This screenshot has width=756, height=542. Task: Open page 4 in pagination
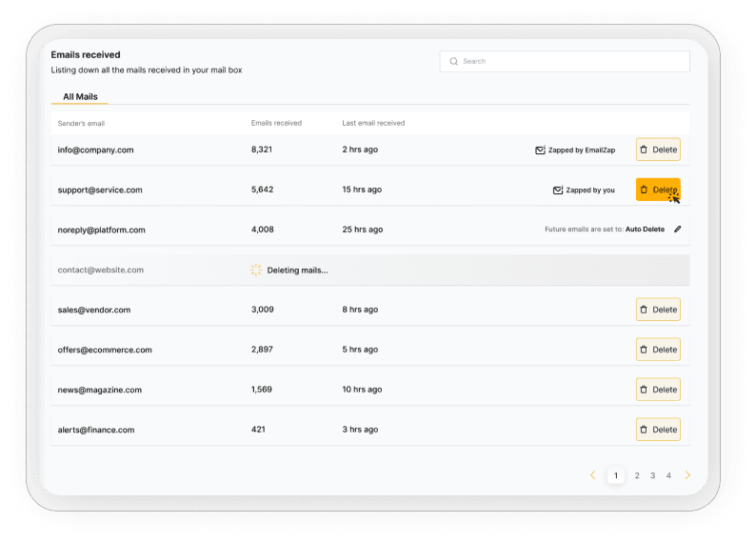[x=668, y=475]
